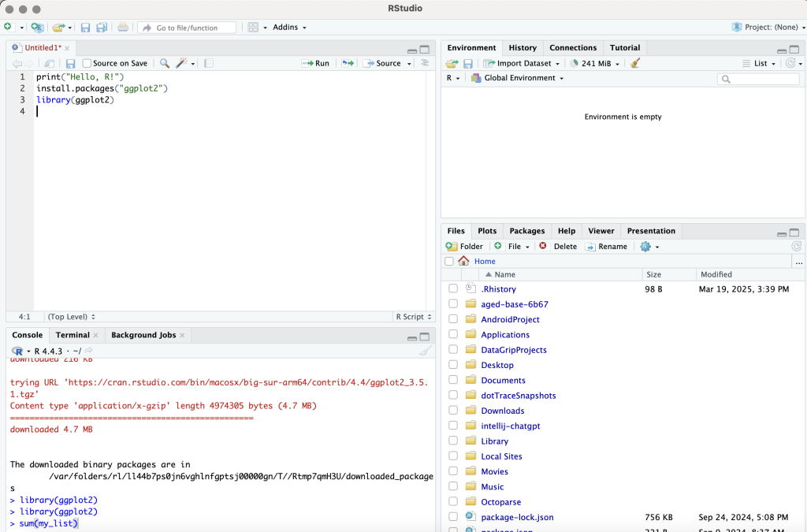Open the Downloads folder link
This screenshot has width=807, height=532.
coord(502,411)
